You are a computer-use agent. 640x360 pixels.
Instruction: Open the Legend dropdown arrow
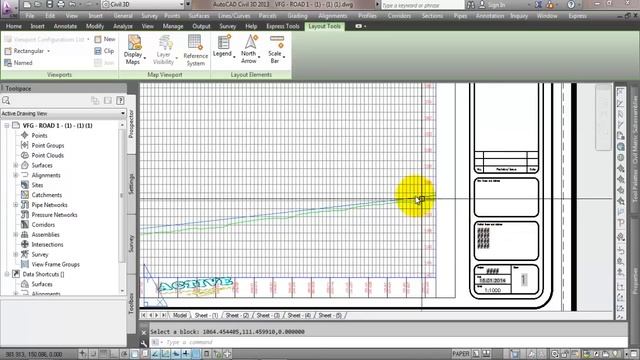(x=234, y=56)
